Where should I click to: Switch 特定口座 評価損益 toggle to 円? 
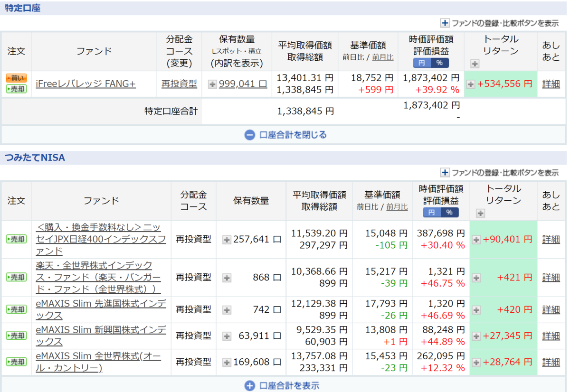[422, 63]
